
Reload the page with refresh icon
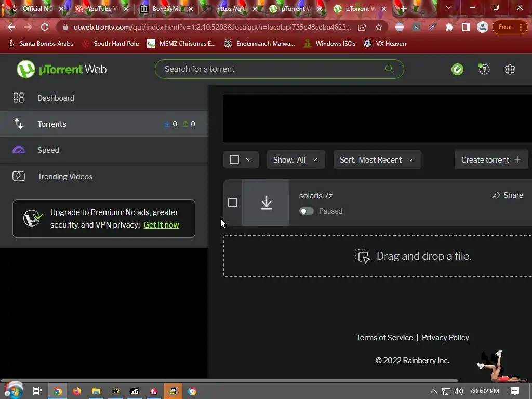(45, 27)
